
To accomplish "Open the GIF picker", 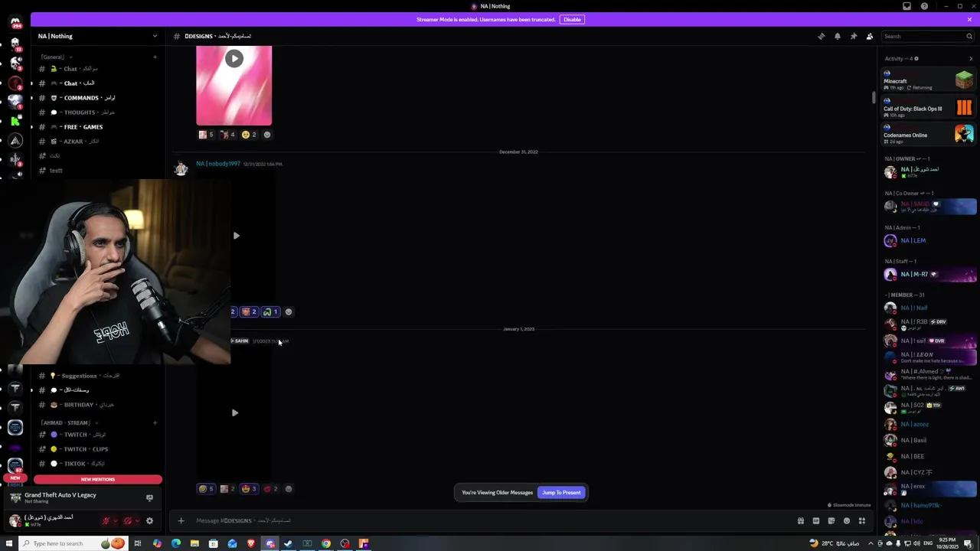I will click(816, 521).
